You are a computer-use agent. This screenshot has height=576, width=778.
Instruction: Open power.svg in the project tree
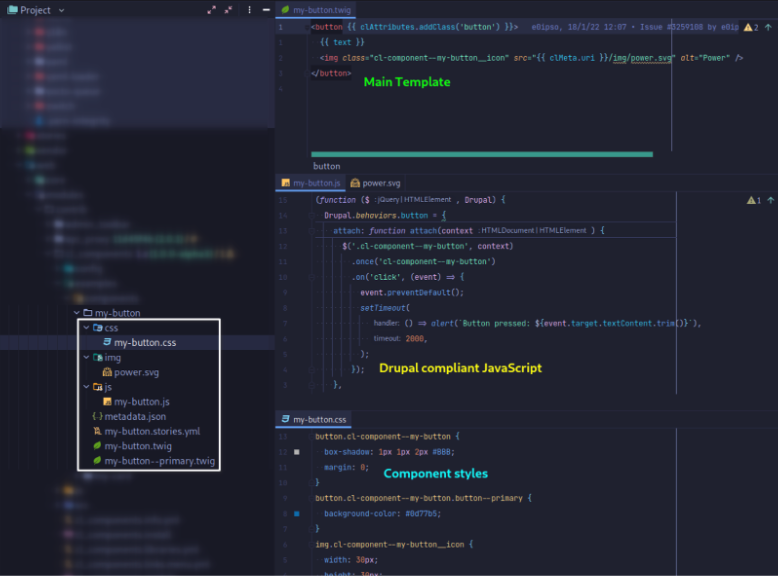click(136, 372)
